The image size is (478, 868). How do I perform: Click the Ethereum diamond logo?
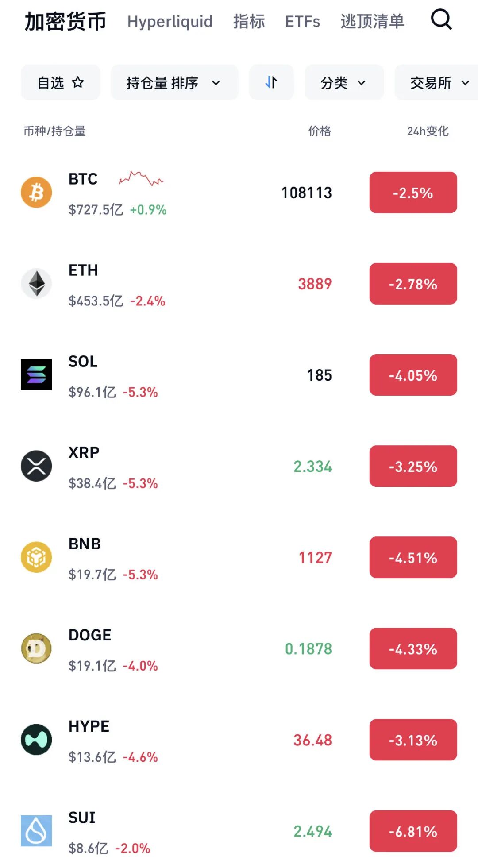36,283
